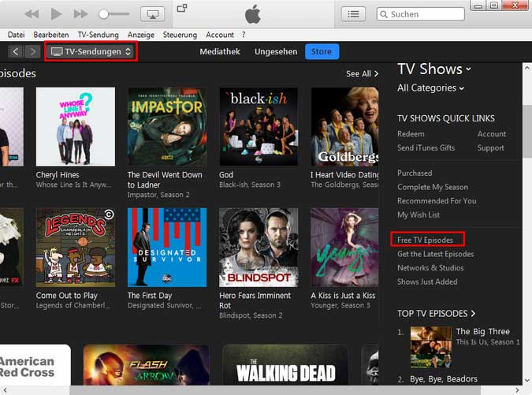Open Legends of Chamberlain Heights artwork

[76, 248]
